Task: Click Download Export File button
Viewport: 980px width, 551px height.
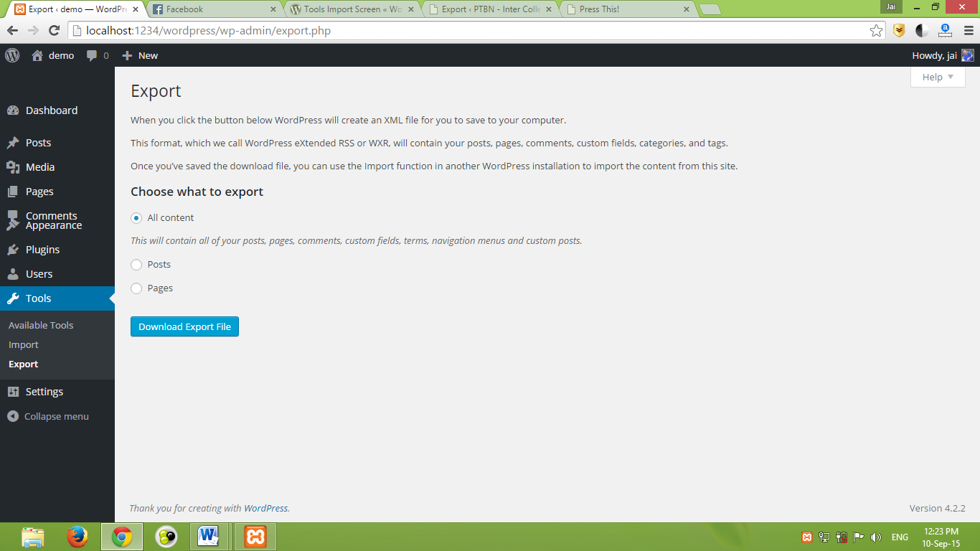Action: (184, 326)
